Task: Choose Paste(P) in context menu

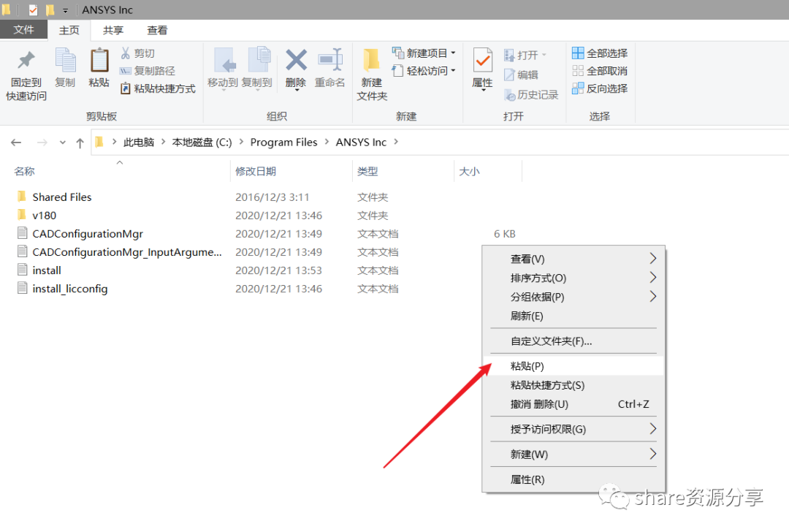Action: point(573,366)
